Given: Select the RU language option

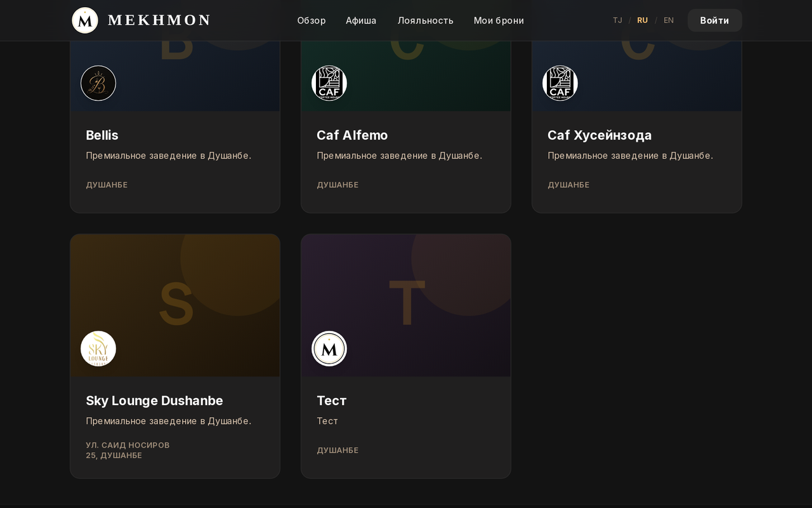Looking at the screenshot, I should pos(643,20).
